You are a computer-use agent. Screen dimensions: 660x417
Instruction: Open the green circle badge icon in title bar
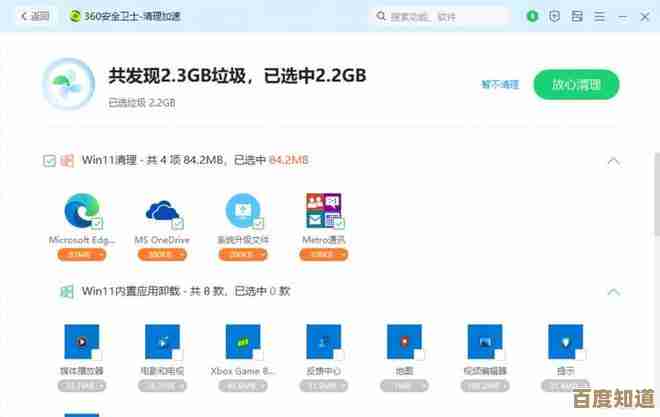coord(532,16)
